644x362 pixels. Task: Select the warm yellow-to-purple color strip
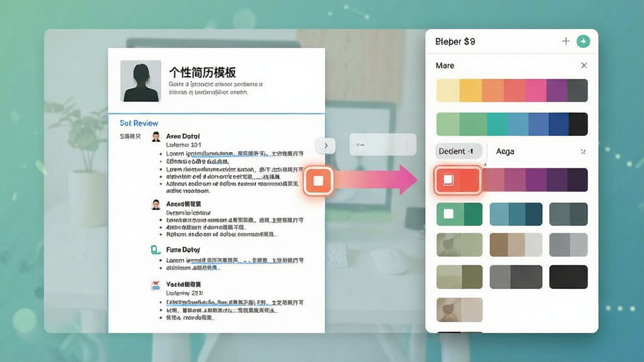512,90
